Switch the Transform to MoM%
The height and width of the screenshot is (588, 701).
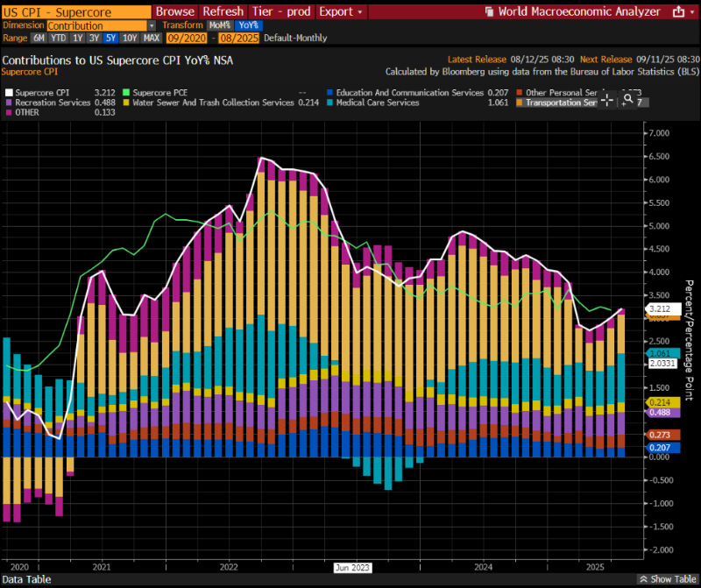tap(219, 25)
